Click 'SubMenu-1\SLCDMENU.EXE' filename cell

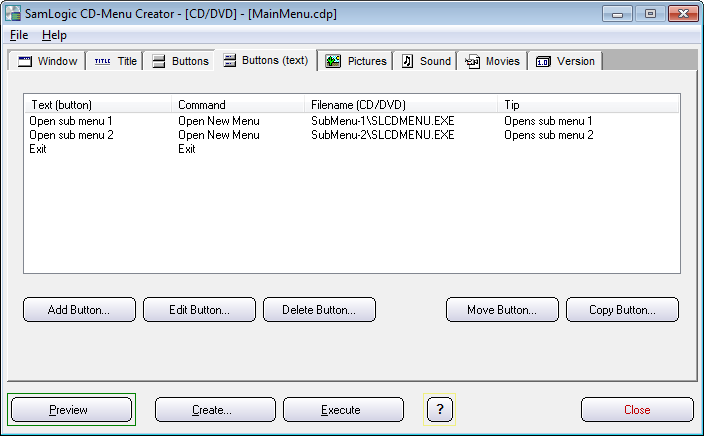click(x=383, y=121)
